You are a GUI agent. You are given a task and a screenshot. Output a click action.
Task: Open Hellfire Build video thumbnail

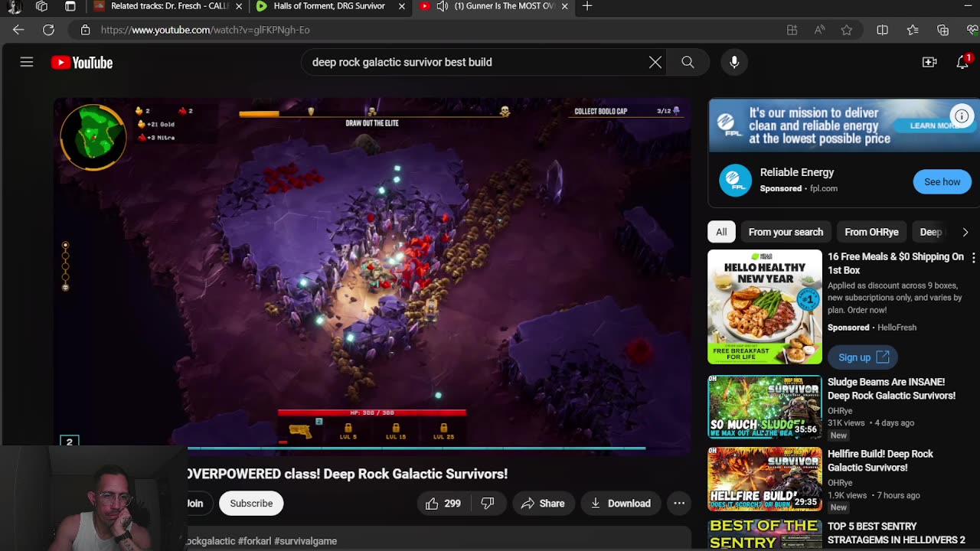click(764, 479)
